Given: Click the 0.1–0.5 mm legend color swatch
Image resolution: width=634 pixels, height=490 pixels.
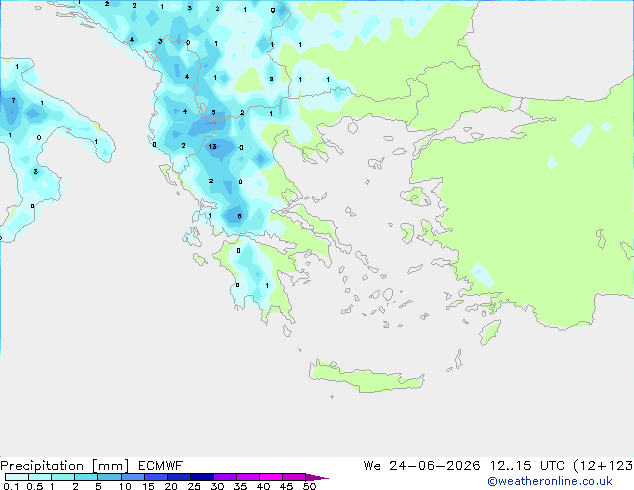Looking at the screenshot, I should click(x=17, y=477).
